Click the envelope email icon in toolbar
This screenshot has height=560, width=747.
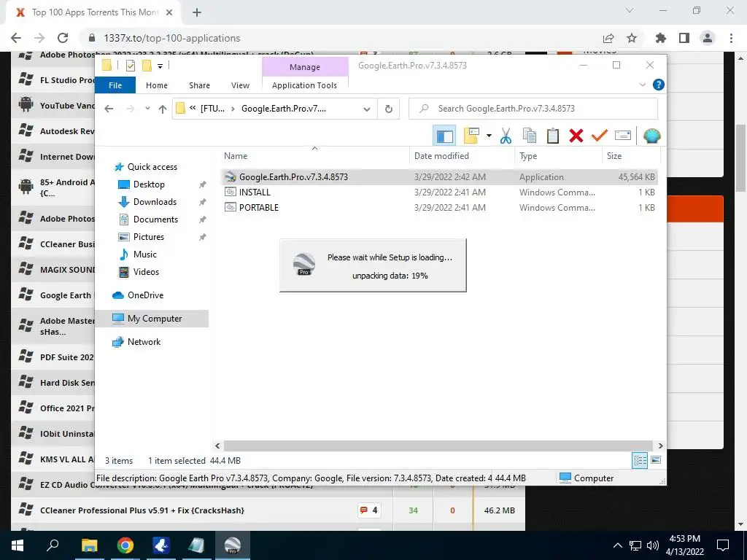(x=623, y=136)
